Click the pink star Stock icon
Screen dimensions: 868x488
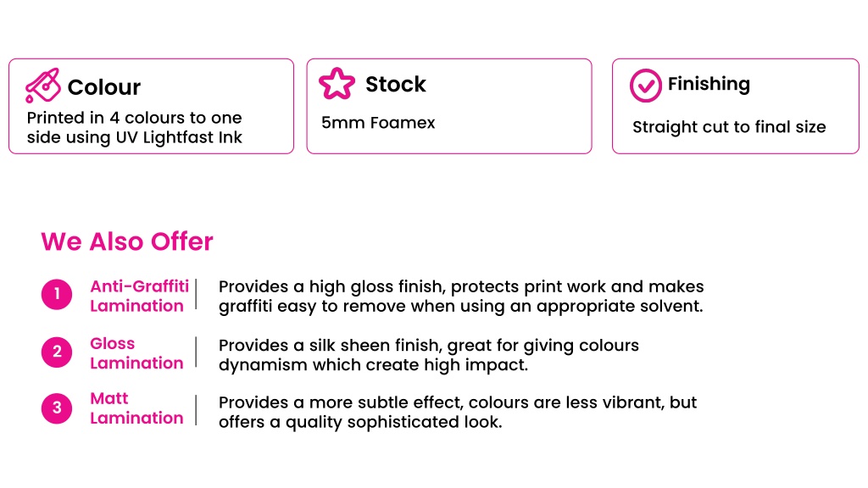337,84
